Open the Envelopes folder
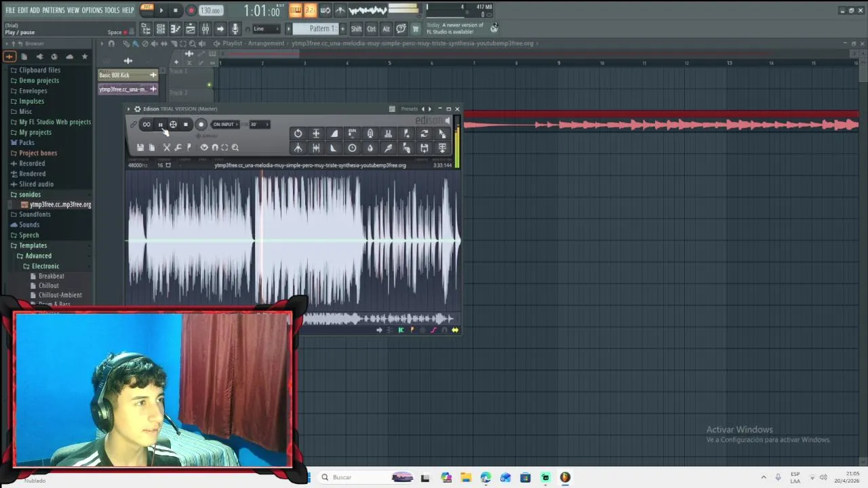Screen dimensions: 868x488 (x=33, y=91)
